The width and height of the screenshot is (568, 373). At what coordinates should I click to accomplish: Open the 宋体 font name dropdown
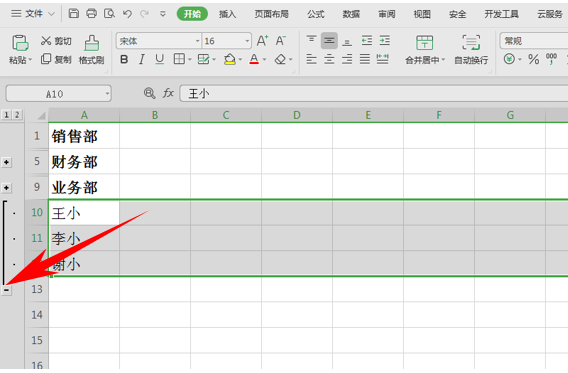[x=197, y=41]
